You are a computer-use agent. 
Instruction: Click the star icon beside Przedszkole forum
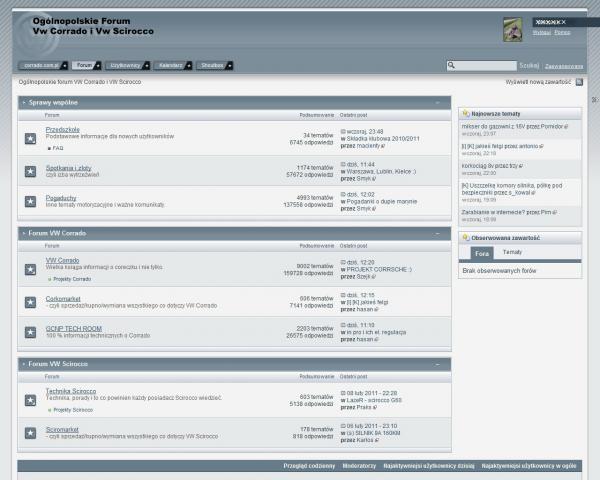click(x=30, y=139)
